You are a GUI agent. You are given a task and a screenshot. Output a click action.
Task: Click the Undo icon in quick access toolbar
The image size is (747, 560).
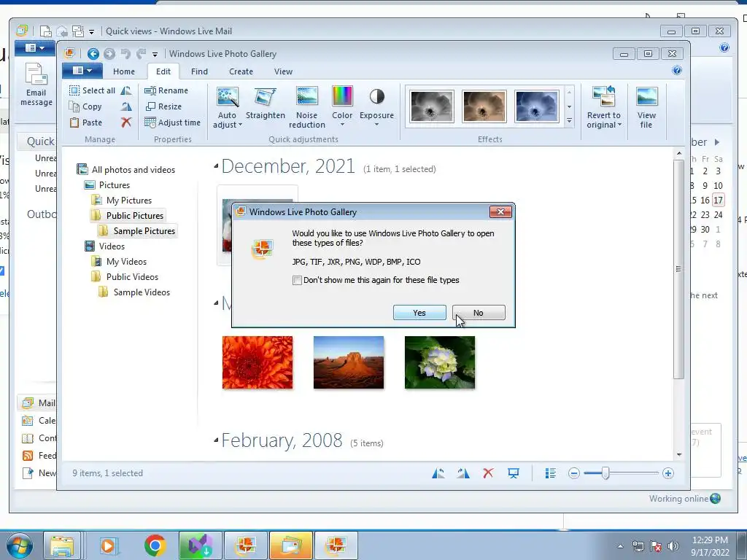[x=125, y=54]
